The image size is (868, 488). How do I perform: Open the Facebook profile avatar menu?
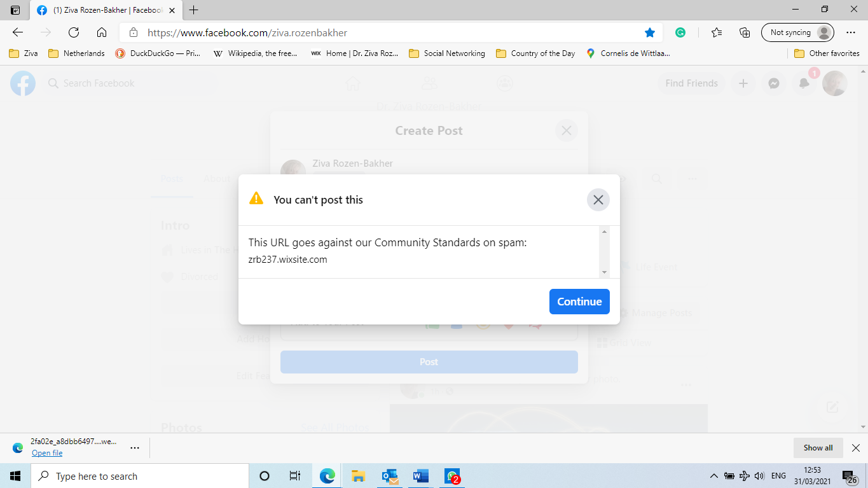(834, 83)
